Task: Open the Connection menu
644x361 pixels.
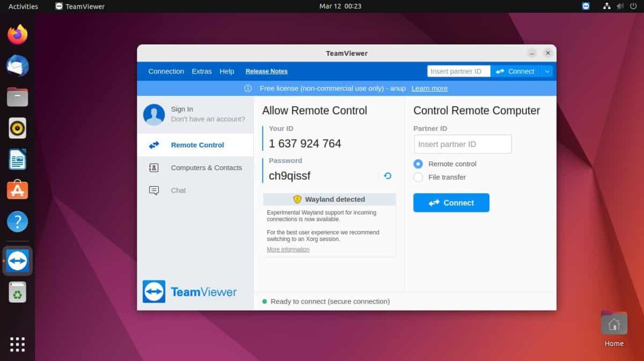Action: tap(166, 71)
